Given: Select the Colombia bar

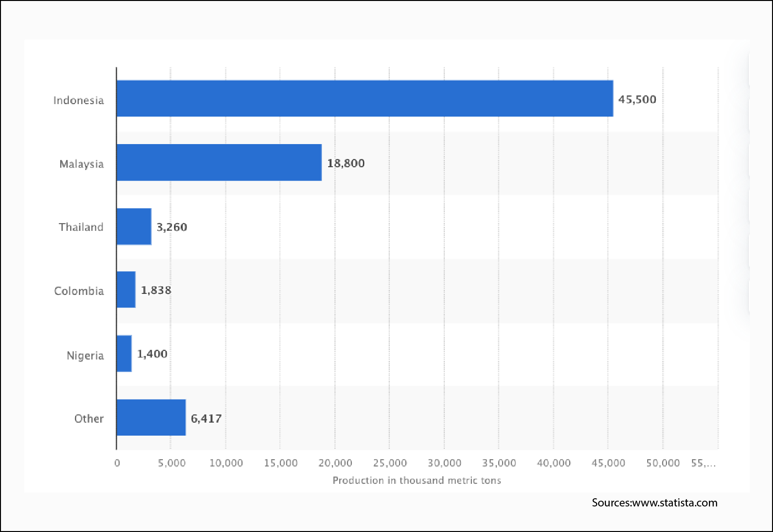Looking at the screenshot, I should click(126, 290).
